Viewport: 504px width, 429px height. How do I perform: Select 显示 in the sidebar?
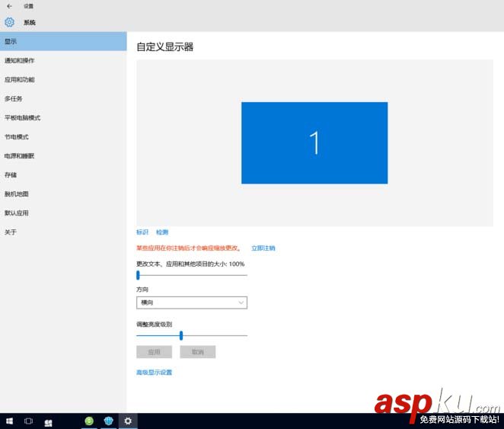point(63,41)
